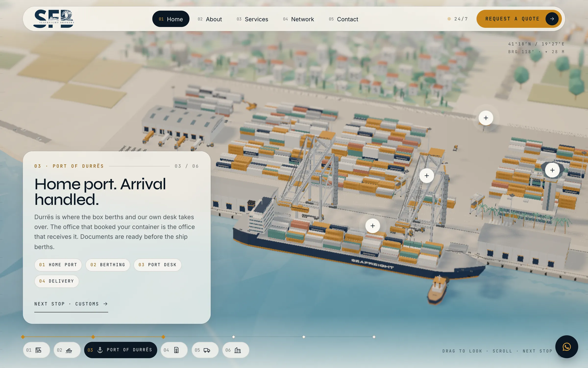588x368 pixels.
Task: Click the Seafreight Brokers logo
Action: (54, 19)
